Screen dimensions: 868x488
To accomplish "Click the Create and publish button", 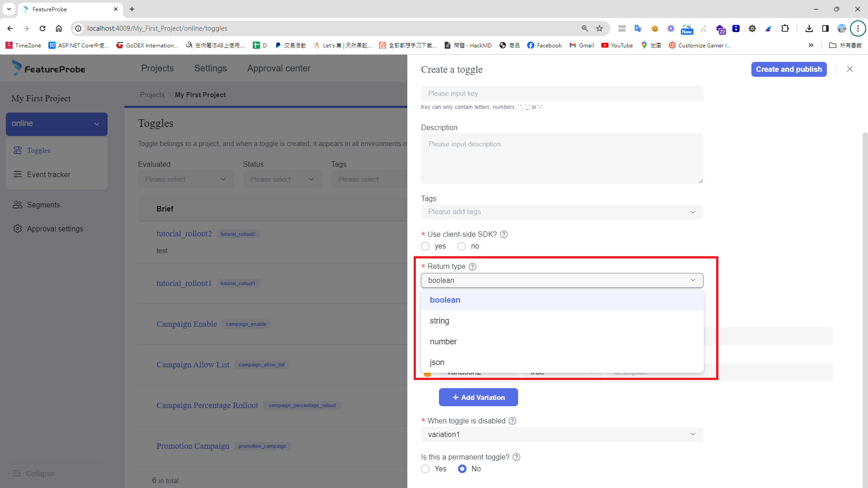I will (788, 69).
